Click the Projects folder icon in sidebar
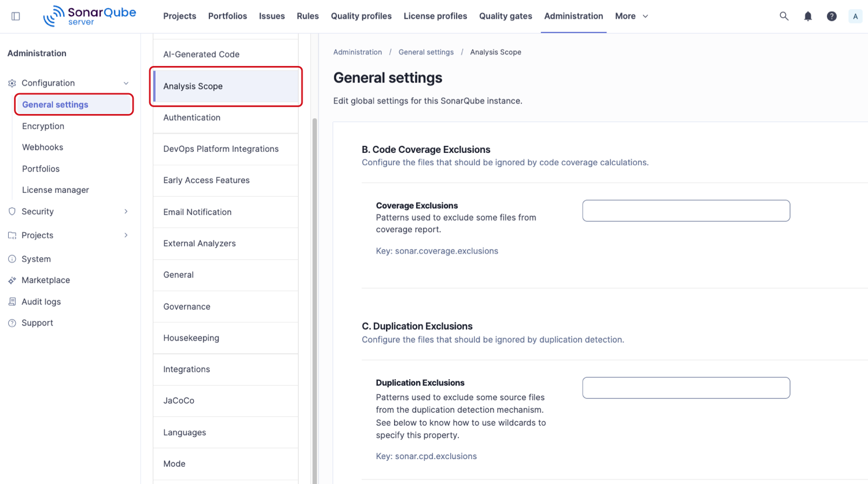 (x=12, y=235)
